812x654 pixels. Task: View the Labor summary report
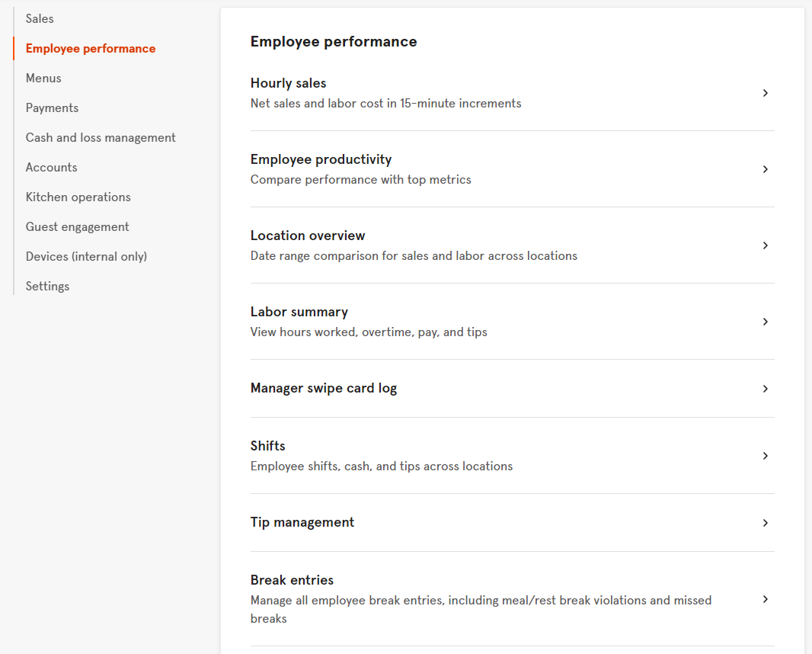point(299,312)
